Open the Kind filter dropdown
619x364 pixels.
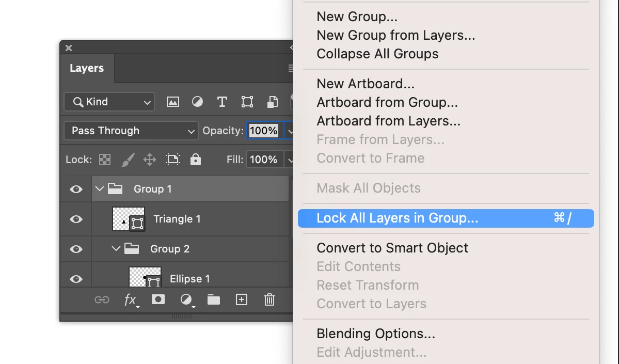point(109,102)
